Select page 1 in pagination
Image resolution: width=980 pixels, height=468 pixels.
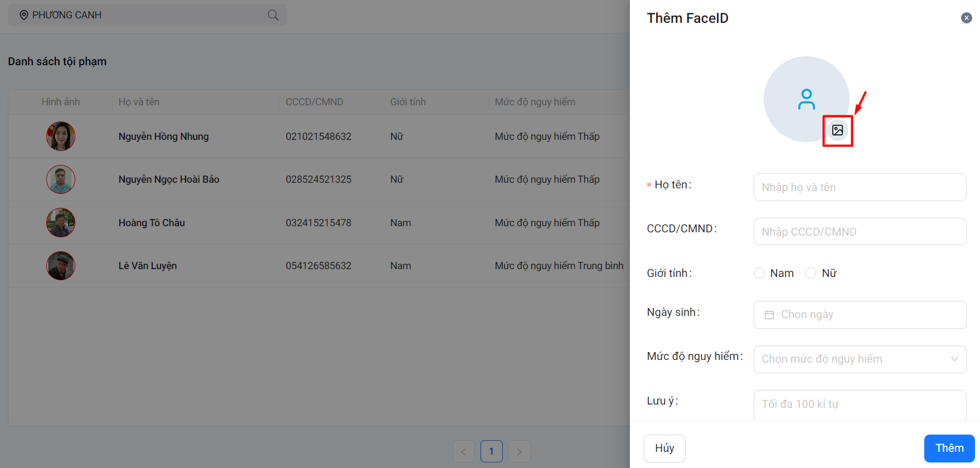click(491, 451)
